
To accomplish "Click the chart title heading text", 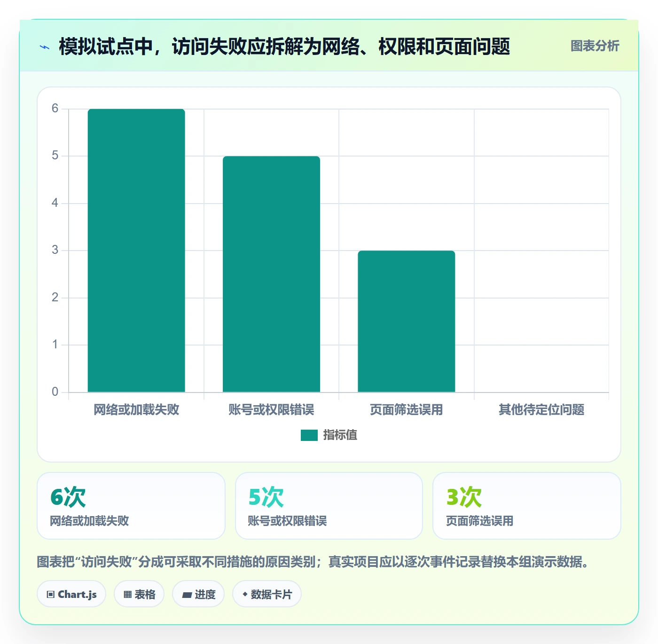I will pyautogui.click(x=284, y=47).
